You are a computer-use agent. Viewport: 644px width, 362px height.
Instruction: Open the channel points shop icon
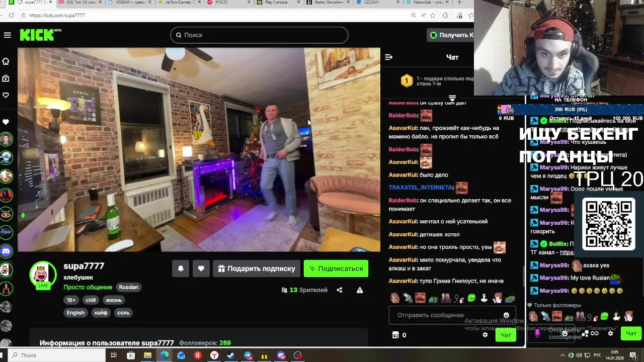tap(395, 335)
